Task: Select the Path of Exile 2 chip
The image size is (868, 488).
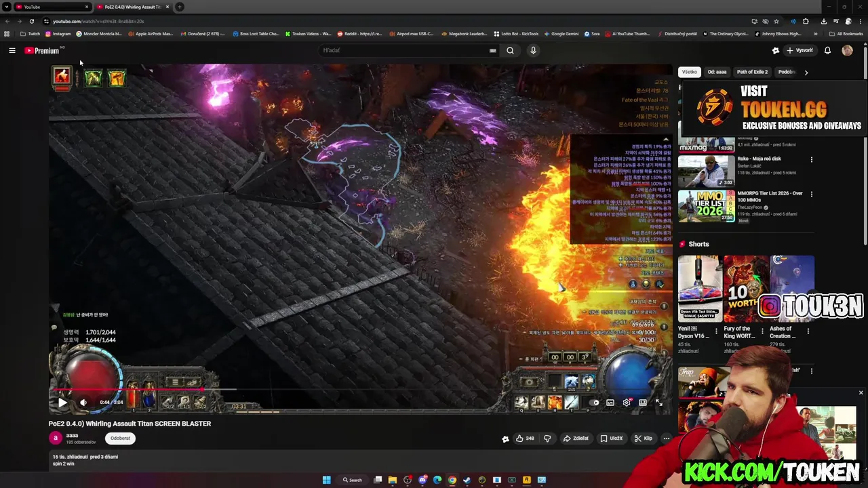Action: tap(752, 72)
